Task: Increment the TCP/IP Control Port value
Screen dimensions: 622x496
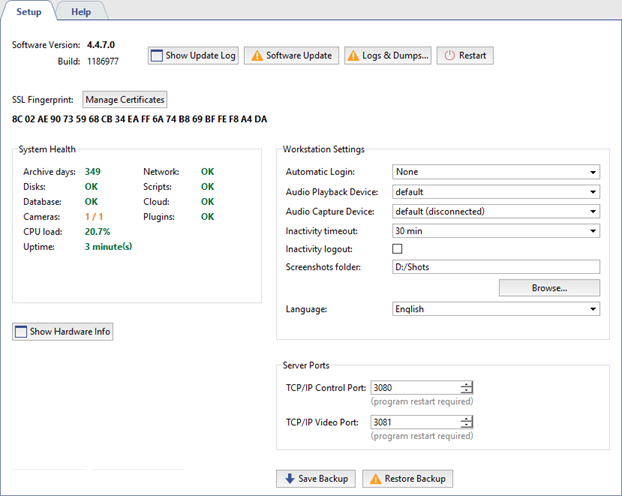Action: point(466,384)
